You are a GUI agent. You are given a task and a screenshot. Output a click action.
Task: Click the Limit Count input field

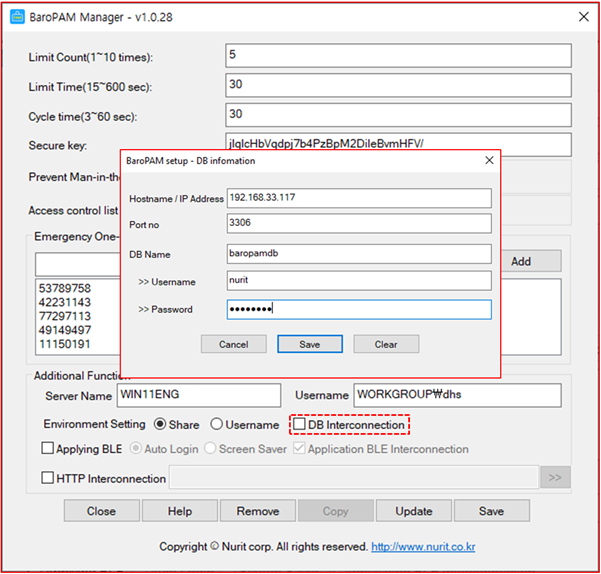399,55
